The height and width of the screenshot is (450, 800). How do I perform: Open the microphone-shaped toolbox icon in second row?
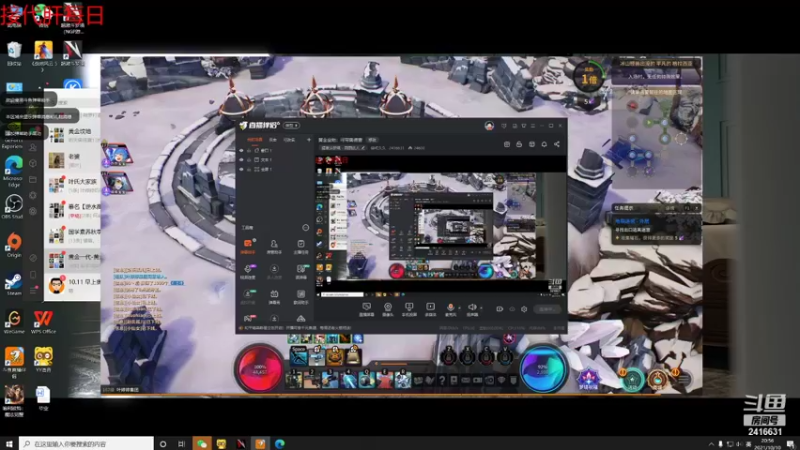[247, 271]
